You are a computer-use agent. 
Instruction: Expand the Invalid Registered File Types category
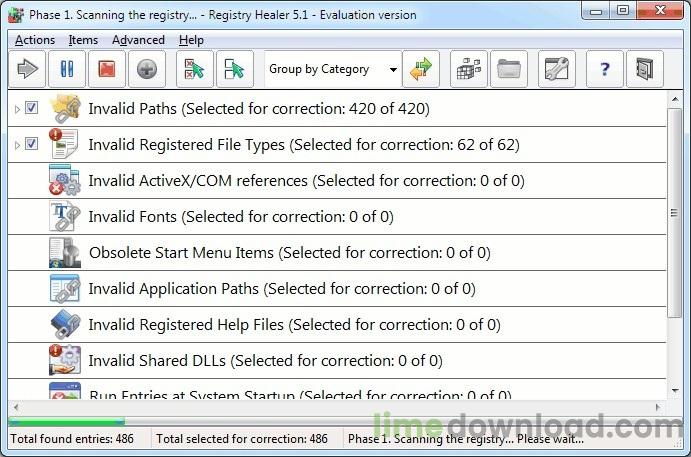click(x=17, y=145)
